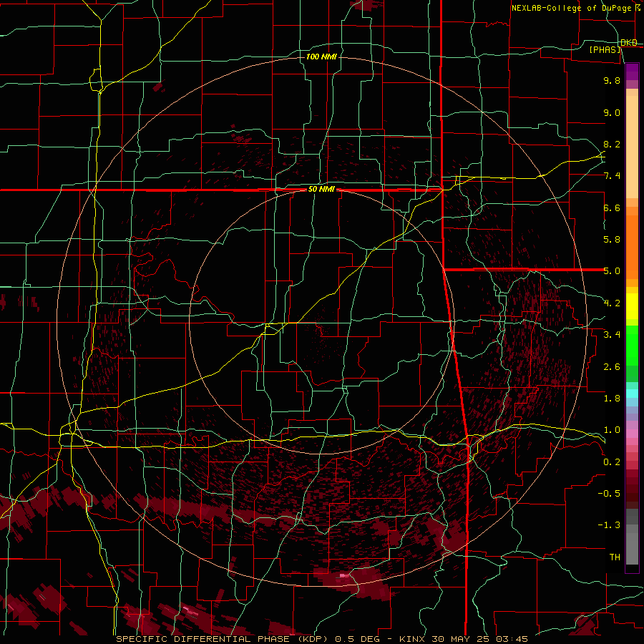Click the 50 NMI range ring label

click(321, 190)
